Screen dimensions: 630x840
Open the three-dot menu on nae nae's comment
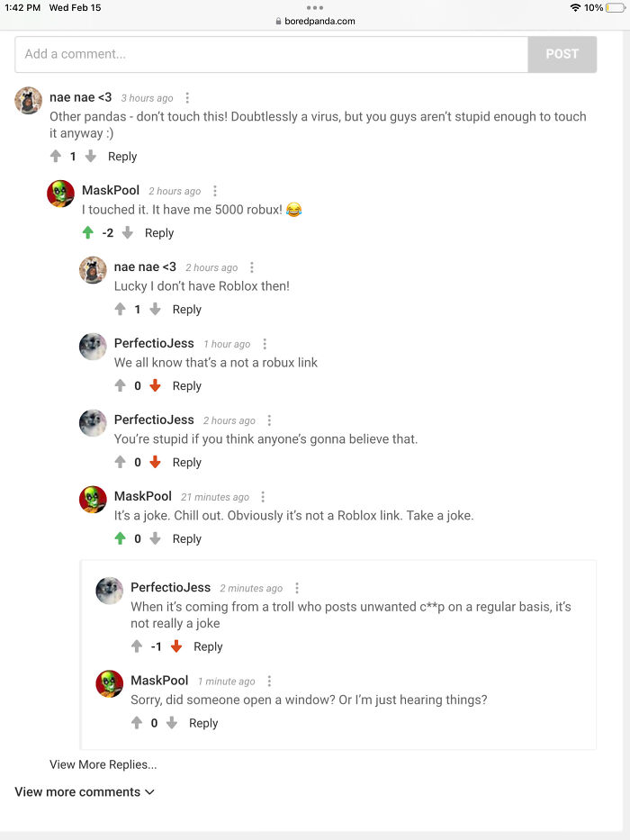pyautogui.click(x=187, y=97)
